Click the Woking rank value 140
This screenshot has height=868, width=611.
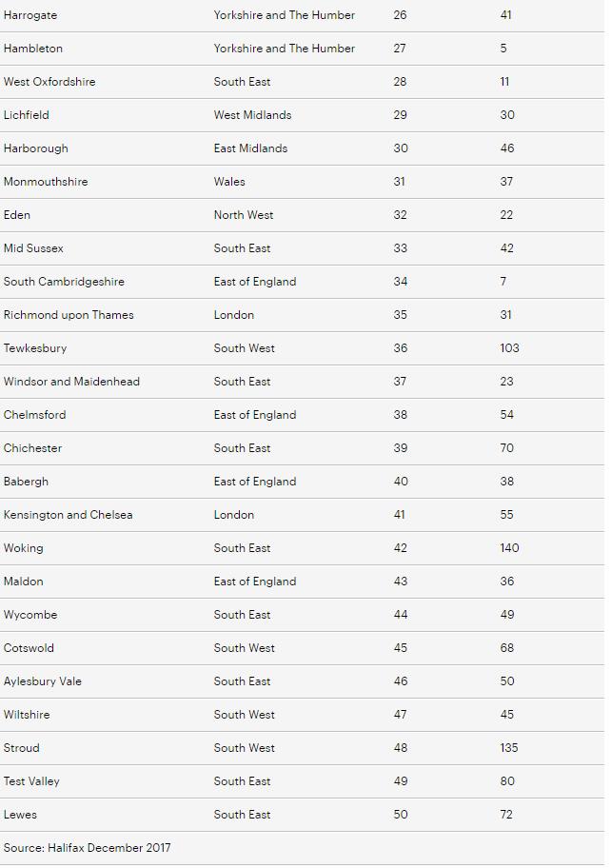[x=509, y=548]
